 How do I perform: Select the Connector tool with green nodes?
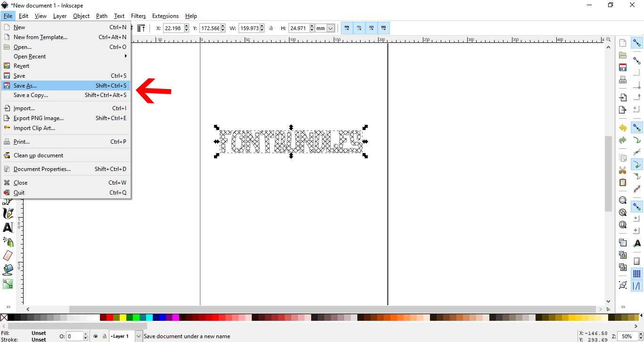(8, 284)
